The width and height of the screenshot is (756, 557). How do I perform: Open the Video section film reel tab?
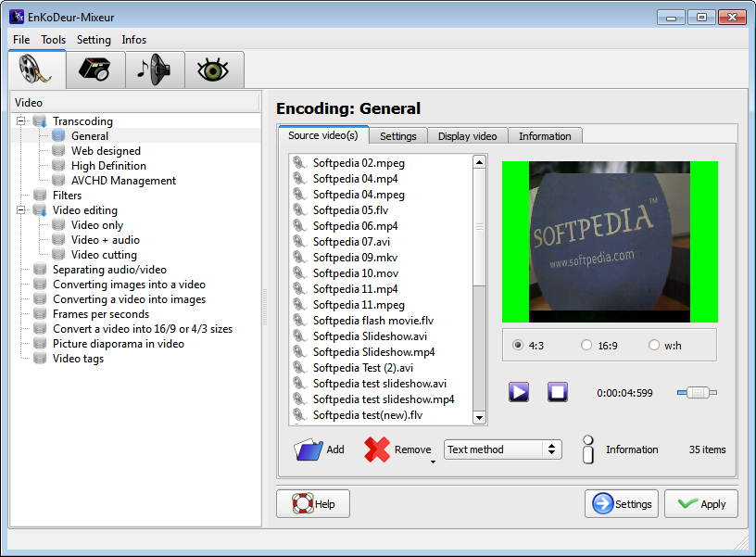[37, 70]
